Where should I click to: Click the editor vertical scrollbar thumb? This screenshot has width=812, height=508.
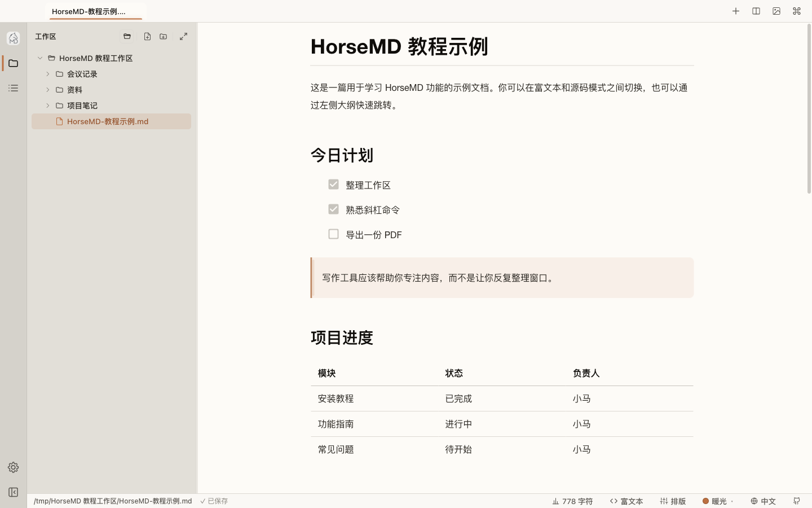coord(809,109)
